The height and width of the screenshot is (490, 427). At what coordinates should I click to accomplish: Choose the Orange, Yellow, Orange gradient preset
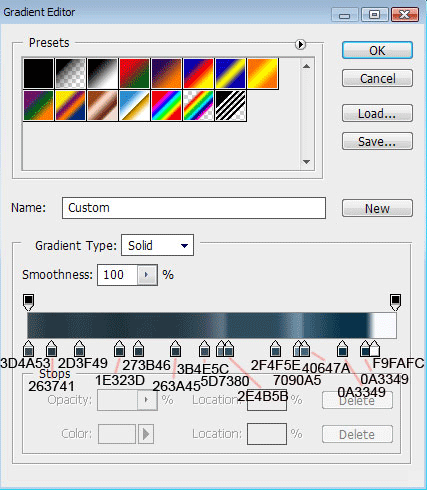coord(262,73)
